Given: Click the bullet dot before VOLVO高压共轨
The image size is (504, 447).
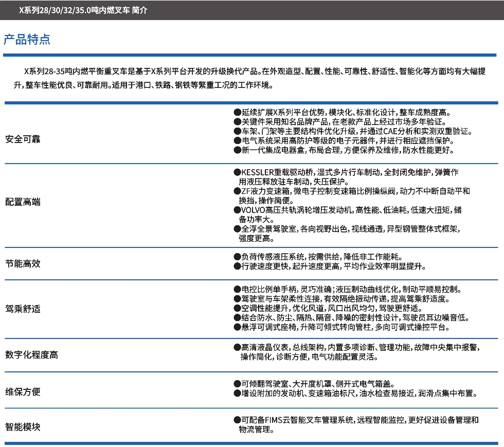Looking at the screenshot, I should pyautogui.click(x=237, y=210).
